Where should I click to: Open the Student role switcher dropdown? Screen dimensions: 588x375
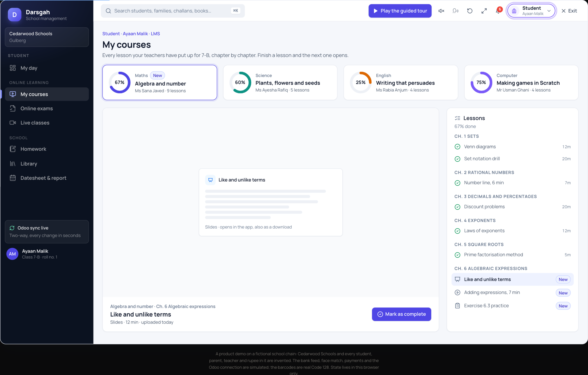click(531, 11)
